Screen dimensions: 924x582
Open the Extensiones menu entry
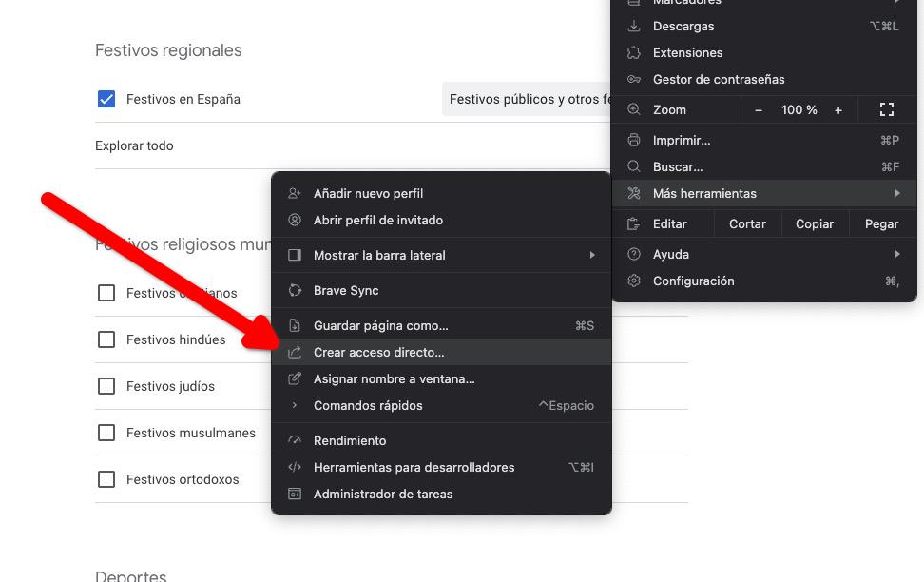(764, 52)
